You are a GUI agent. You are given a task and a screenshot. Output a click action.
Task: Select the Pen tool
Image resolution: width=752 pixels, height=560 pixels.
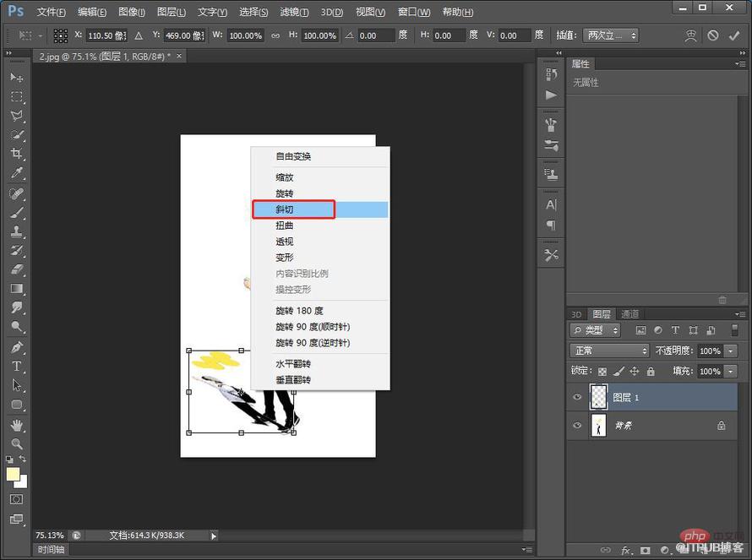pos(17,347)
